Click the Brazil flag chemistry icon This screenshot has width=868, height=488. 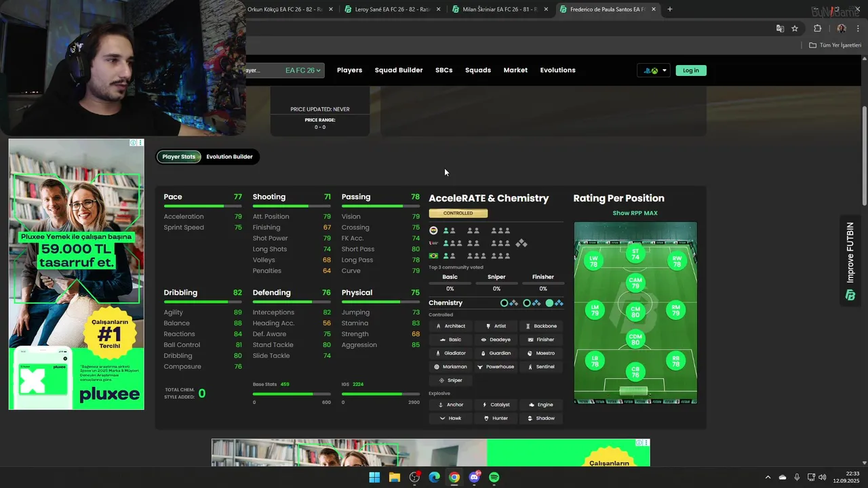coord(433,256)
